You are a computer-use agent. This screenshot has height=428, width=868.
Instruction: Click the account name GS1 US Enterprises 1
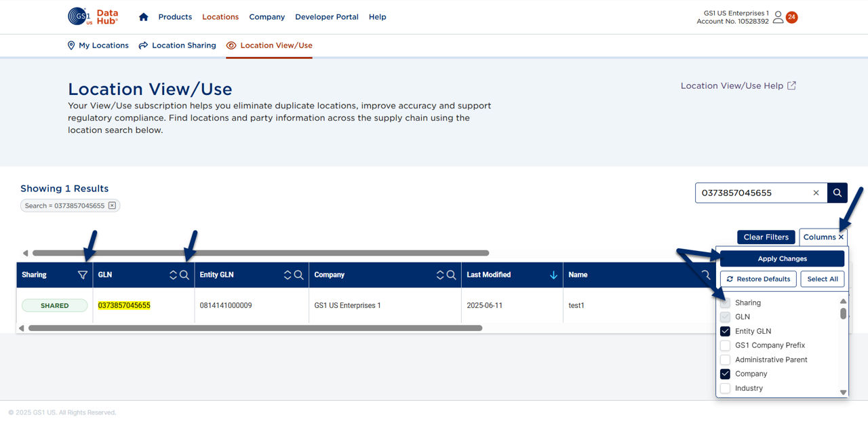736,13
